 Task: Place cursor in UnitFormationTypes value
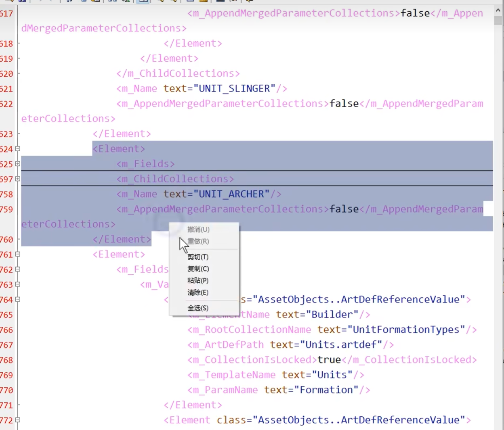point(405,330)
